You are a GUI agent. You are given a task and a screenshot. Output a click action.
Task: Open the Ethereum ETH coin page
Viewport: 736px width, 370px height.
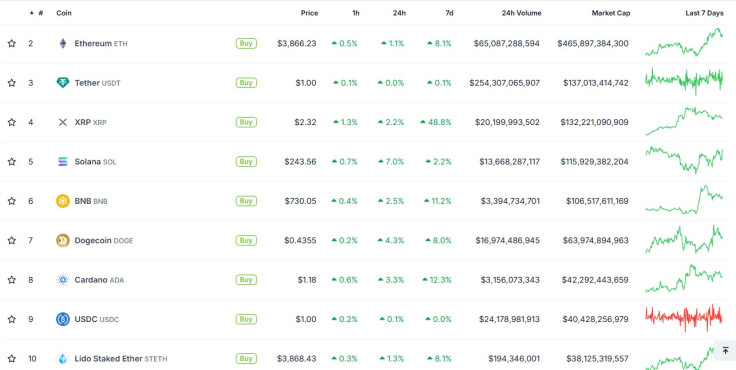click(101, 44)
